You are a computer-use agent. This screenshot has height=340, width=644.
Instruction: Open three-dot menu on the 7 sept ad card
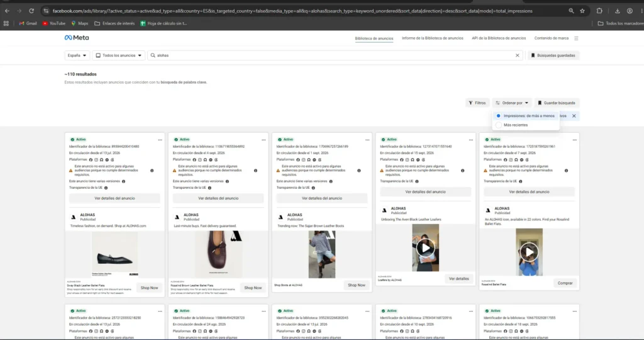tap(575, 140)
